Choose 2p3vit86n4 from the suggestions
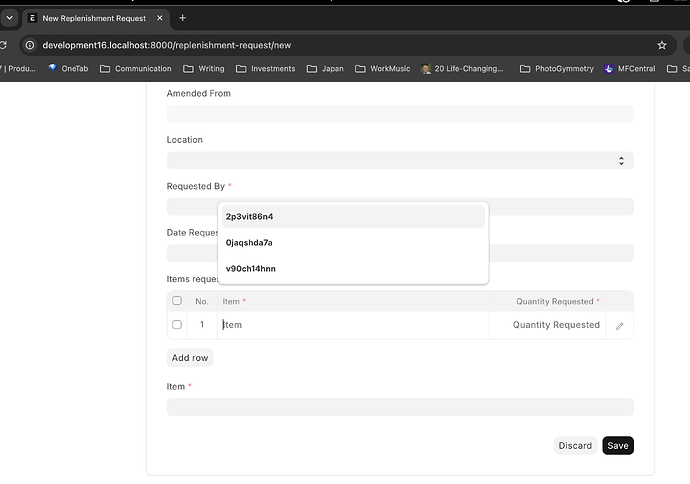This screenshot has width=690, height=484. (353, 216)
